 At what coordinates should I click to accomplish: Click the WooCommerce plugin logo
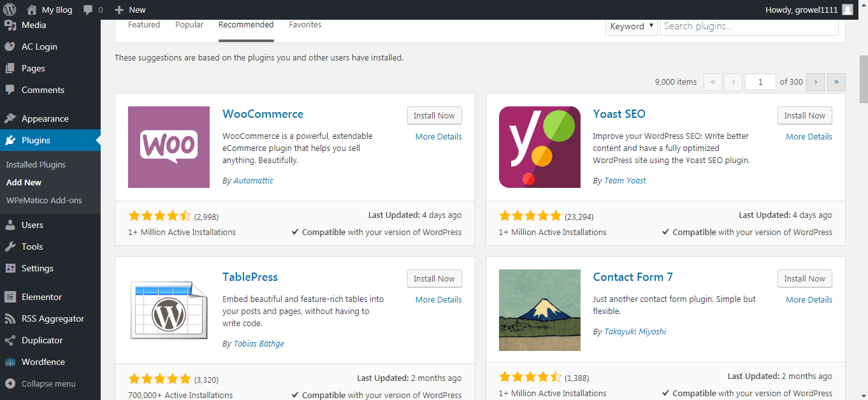pos(169,147)
